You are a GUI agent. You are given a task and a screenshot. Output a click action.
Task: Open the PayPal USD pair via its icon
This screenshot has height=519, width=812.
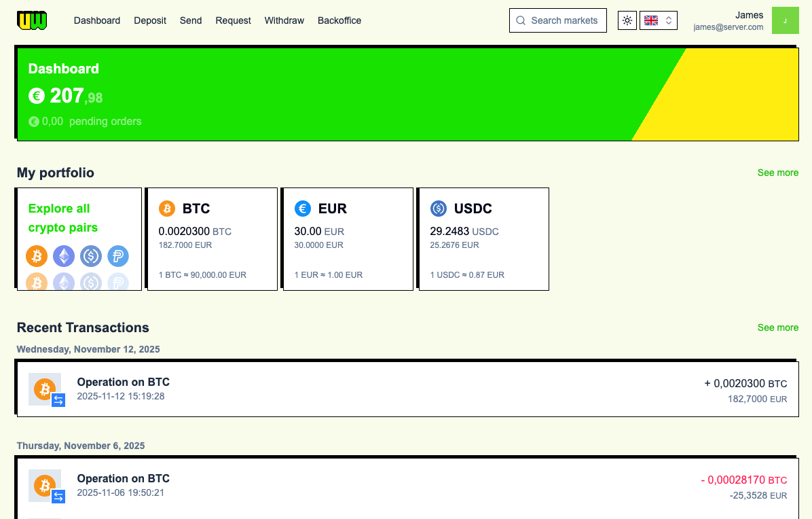click(x=118, y=256)
